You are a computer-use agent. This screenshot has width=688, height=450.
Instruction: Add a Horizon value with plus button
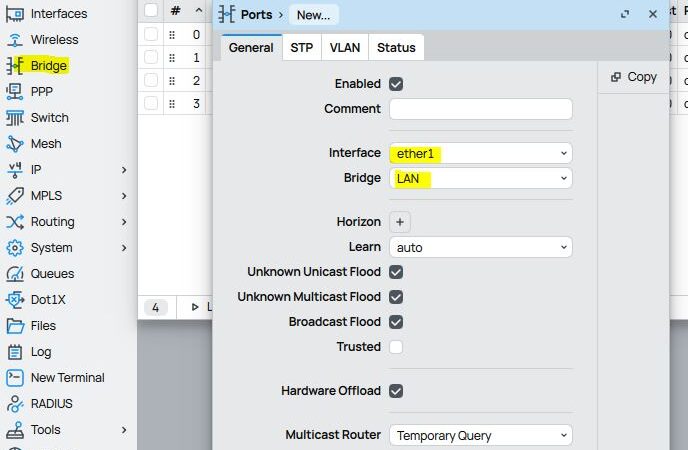point(399,222)
